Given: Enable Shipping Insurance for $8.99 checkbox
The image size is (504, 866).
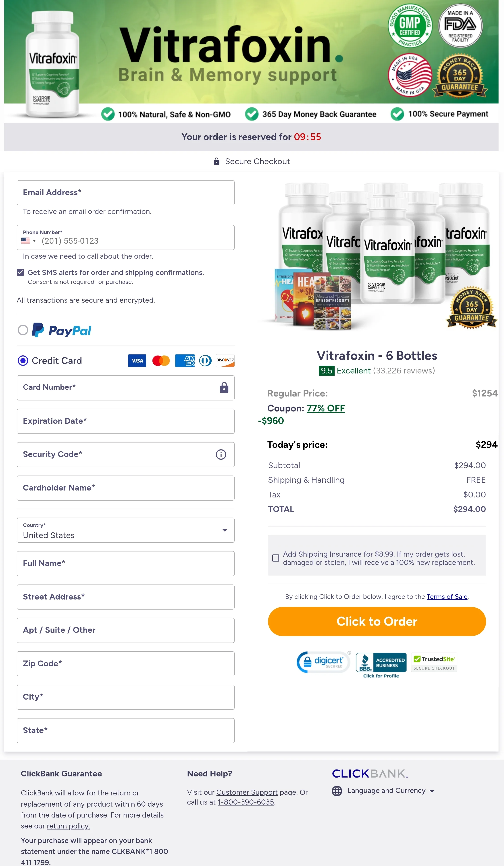Looking at the screenshot, I should coord(275,558).
